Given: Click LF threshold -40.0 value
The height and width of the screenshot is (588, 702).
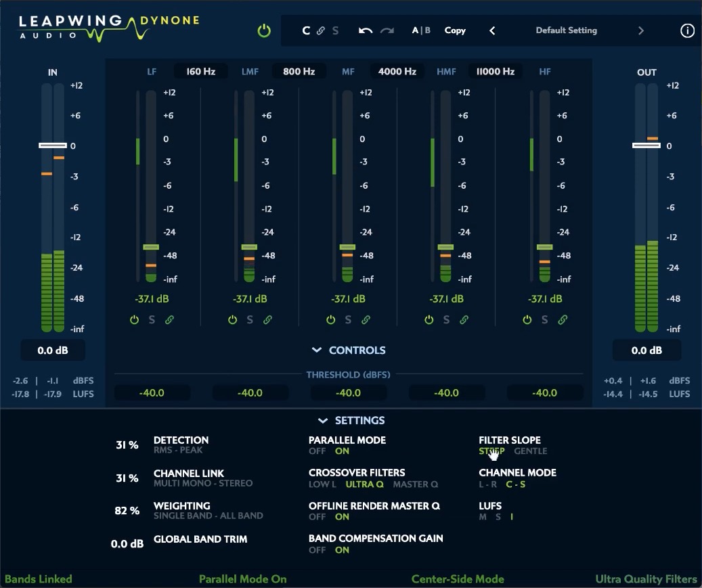Looking at the screenshot, I should pos(152,393).
